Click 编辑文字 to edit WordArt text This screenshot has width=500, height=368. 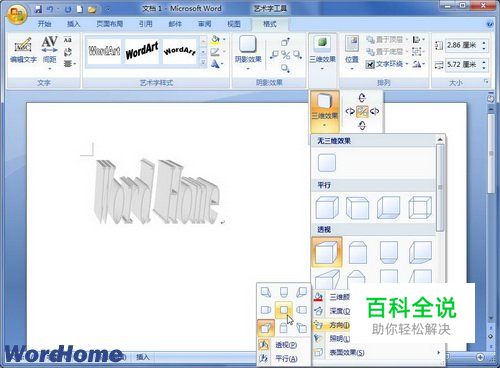point(23,50)
